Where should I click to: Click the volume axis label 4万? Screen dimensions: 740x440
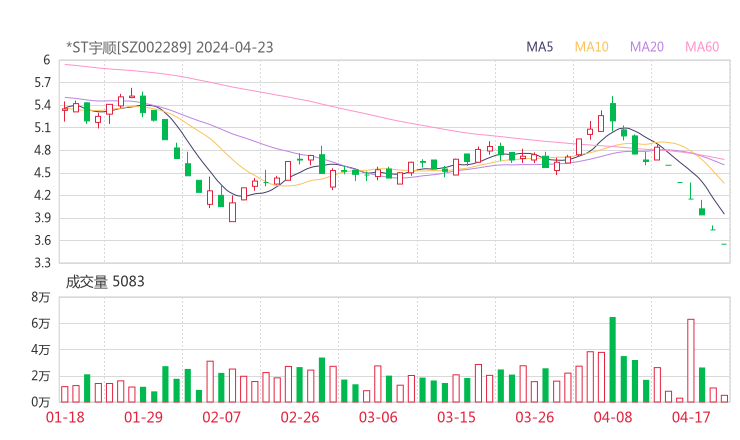41,350
